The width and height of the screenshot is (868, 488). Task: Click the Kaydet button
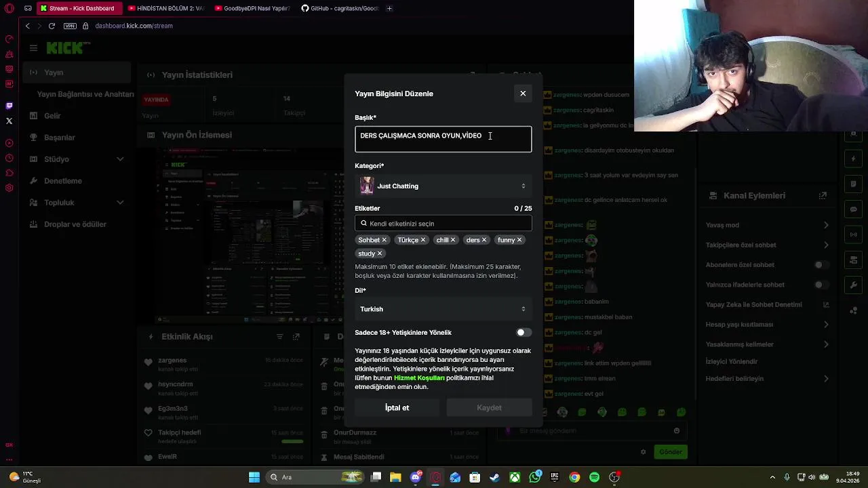pos(489,408)
